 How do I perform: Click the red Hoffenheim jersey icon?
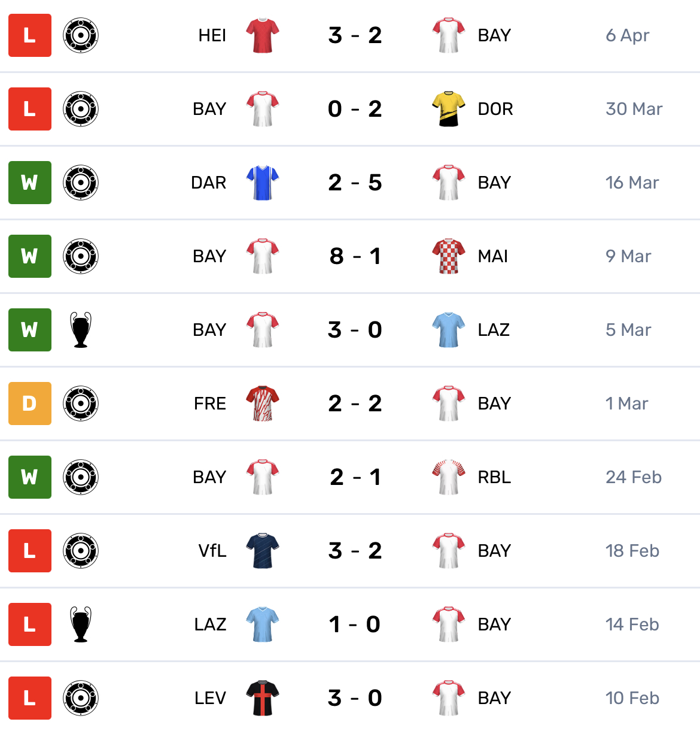coord(263,35)
